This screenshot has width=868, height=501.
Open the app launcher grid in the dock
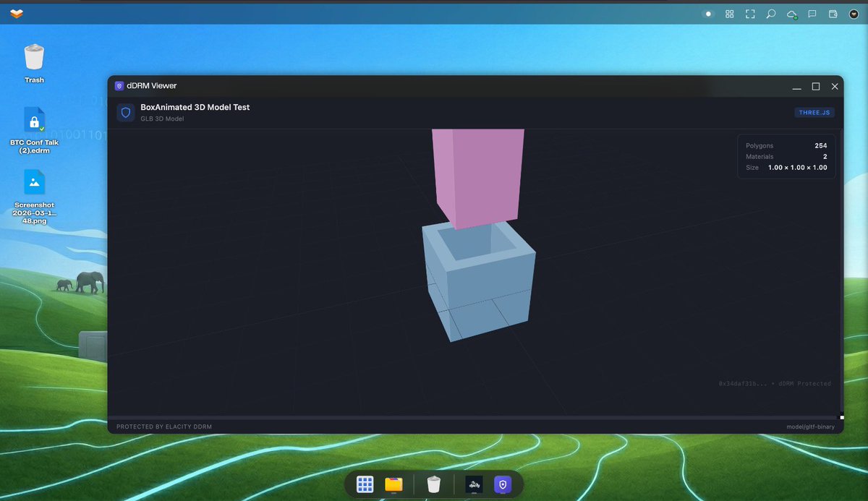coord(365,484)
